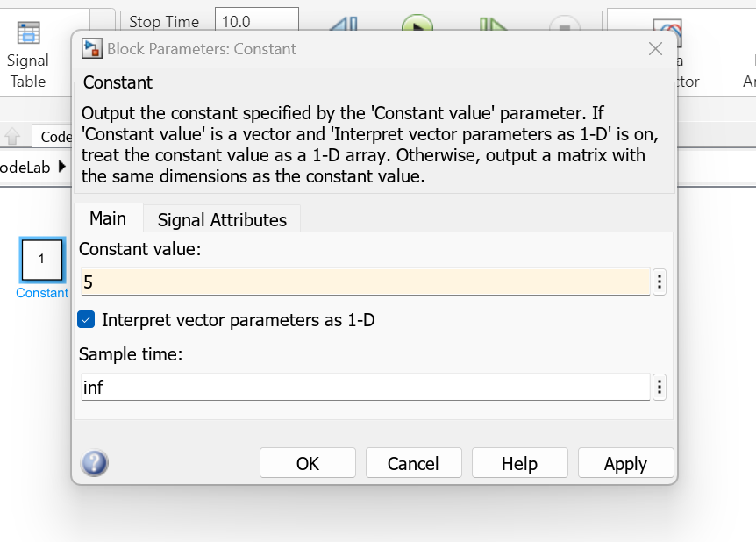Image resolution: width=756 pixels, height=542 pixels.
Task: Switch to the Signal Attributes tab
Action: pyautogui.click(x=222, y=219)
